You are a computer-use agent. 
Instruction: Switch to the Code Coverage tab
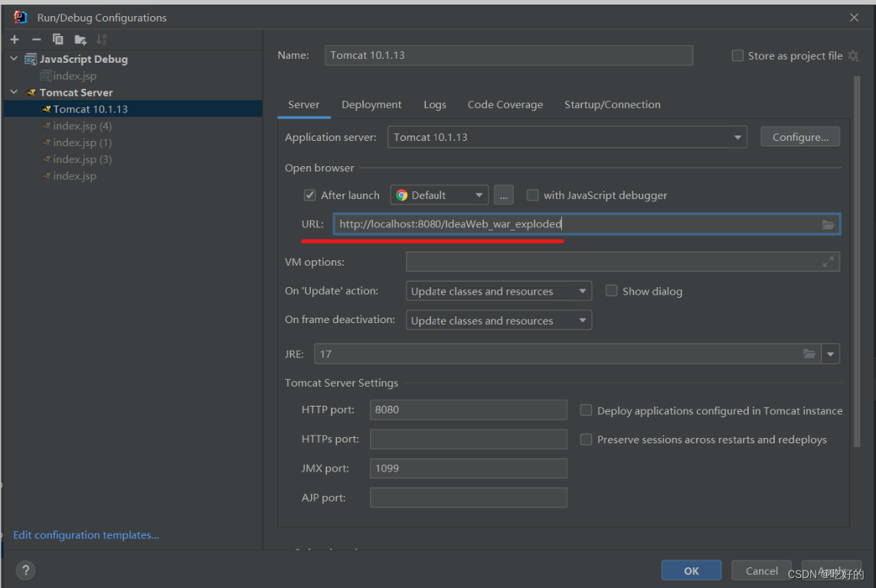[505, 105]
